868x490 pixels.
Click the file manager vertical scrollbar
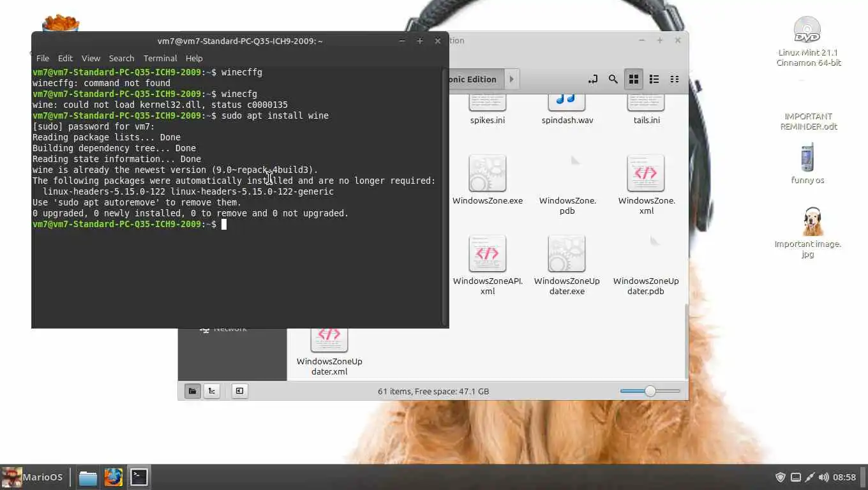[x=686, y=341]
